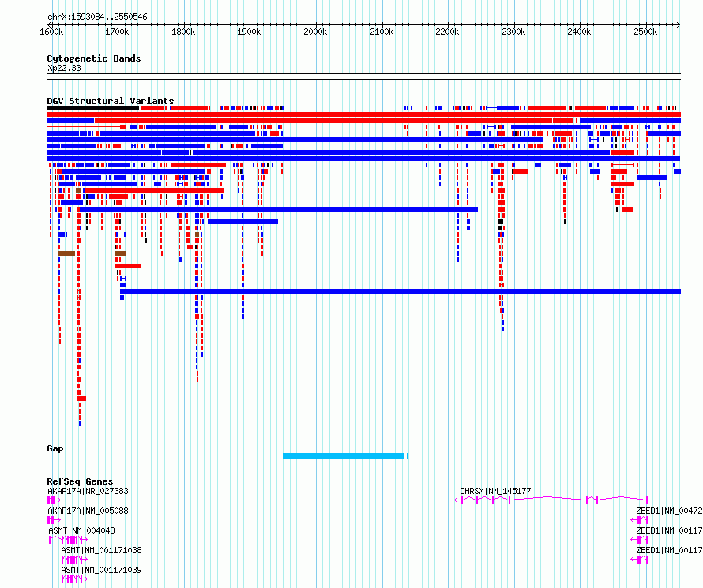Image resolution: width=703 pixels, height=588 pixels.
Task: Click the Xp22.33 band label
Action: pyautogui.click(x=64, y=68)
